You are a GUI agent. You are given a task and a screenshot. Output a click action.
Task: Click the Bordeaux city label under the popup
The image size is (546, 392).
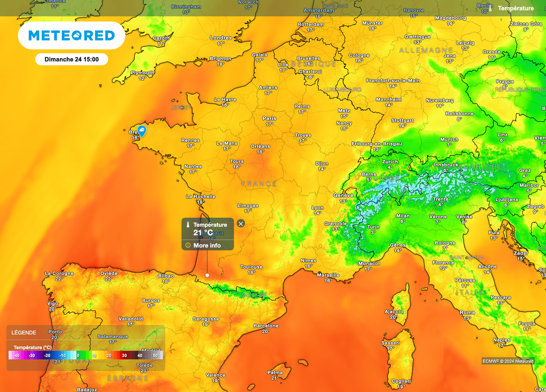coord(213,233)
